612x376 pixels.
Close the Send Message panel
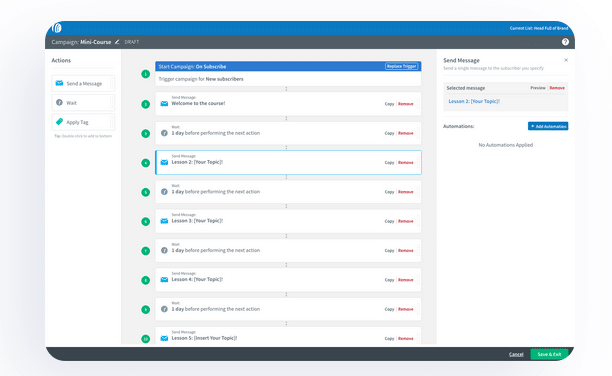pyautogui.click(x=566, y=60)
